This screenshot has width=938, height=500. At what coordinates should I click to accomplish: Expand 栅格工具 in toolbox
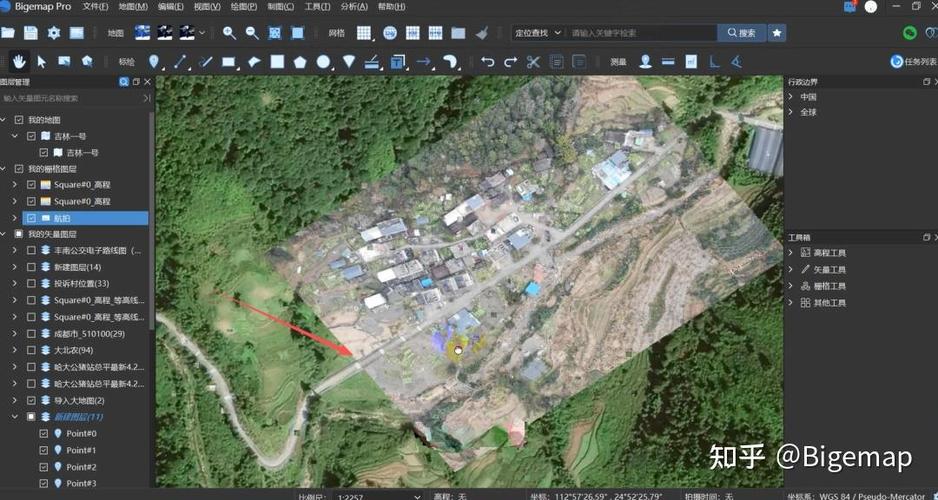791,286
